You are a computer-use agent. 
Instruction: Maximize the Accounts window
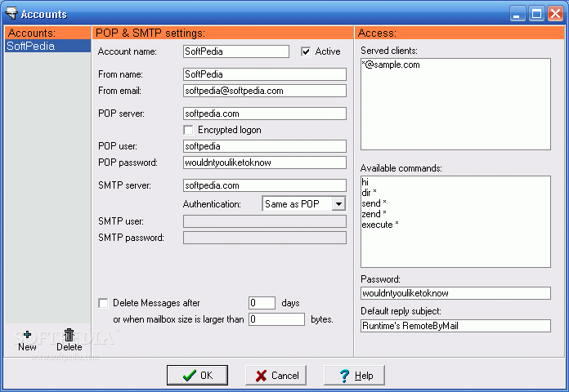click(536, 14)
